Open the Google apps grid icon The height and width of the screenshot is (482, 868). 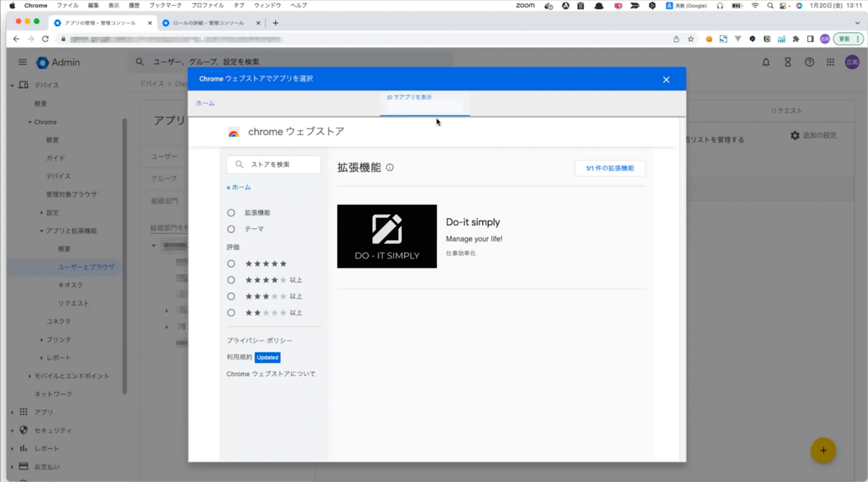(x=830, y=63)
